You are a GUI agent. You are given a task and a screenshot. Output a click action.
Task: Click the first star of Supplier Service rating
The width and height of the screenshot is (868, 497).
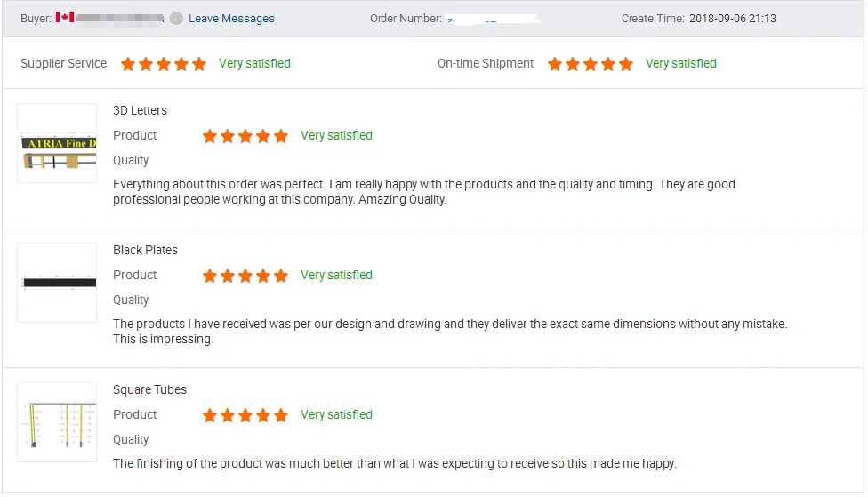128,64
